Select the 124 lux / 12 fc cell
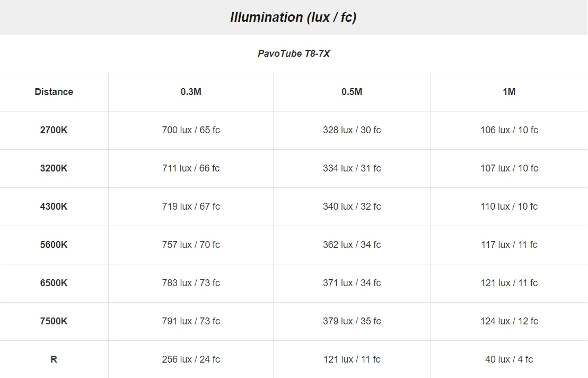The width and height of the screenshot is (588, 378). pyautogui.click(x=508, y=321)
